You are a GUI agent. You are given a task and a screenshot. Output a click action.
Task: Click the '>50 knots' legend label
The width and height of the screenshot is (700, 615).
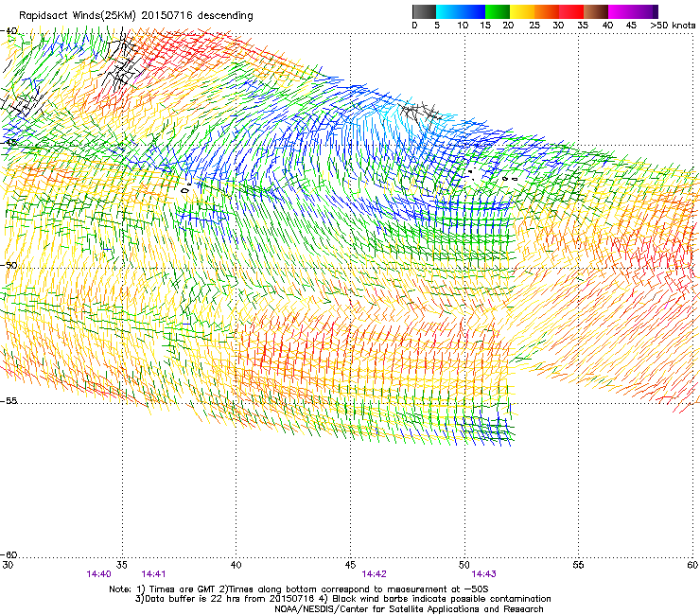(673, 26)
